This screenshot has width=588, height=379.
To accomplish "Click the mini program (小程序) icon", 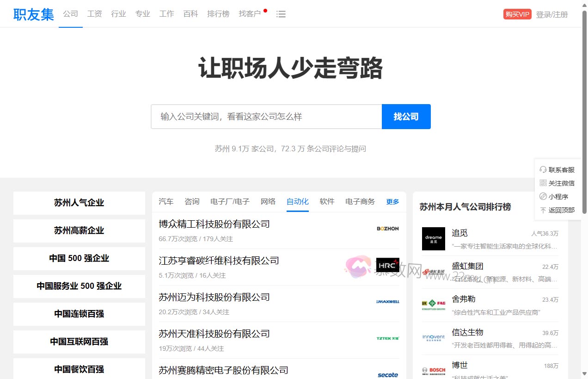I will tap(542, 196).
